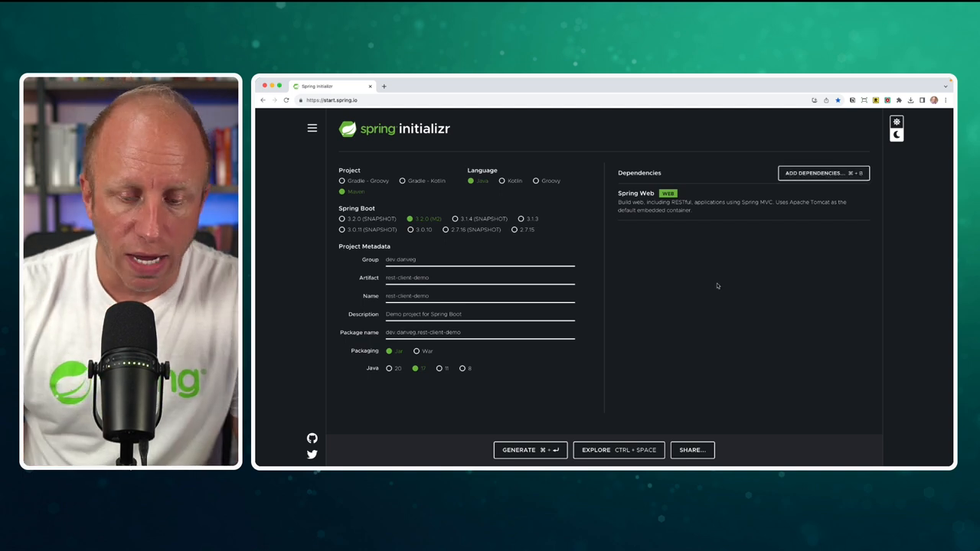Choose Kotlin as the language
Screen dimensions: 980x551
point(511,181)
